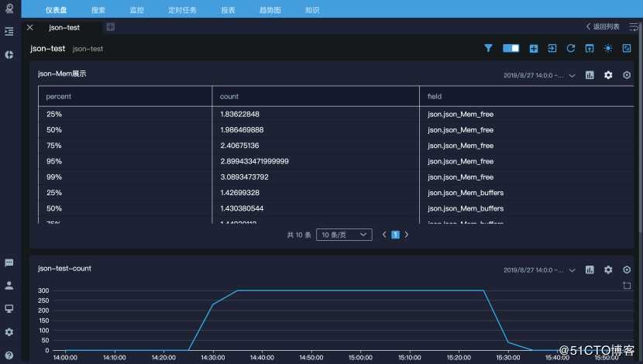
Task: Add a new dashboard tab
Action: point(110,27)
